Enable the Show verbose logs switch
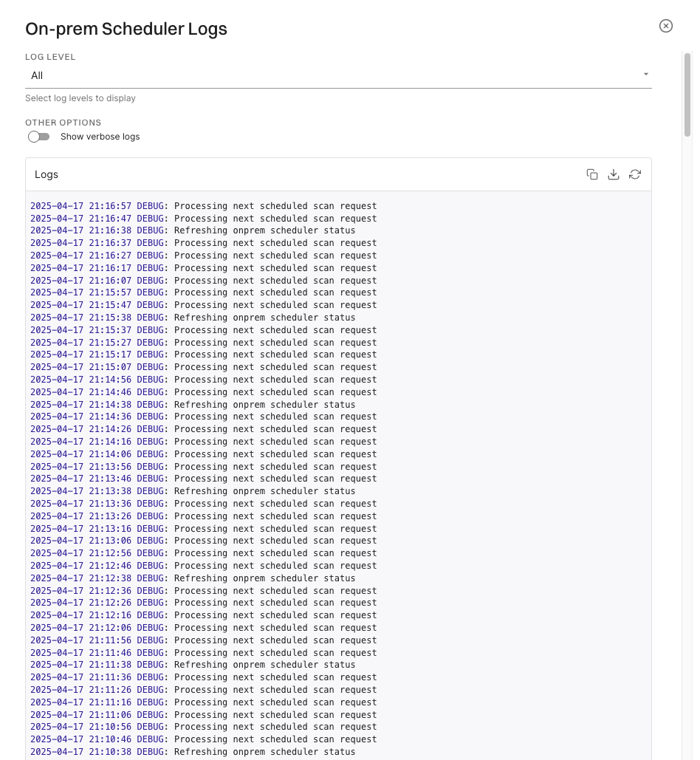This screenshot has width=700, height=760. 38,137
